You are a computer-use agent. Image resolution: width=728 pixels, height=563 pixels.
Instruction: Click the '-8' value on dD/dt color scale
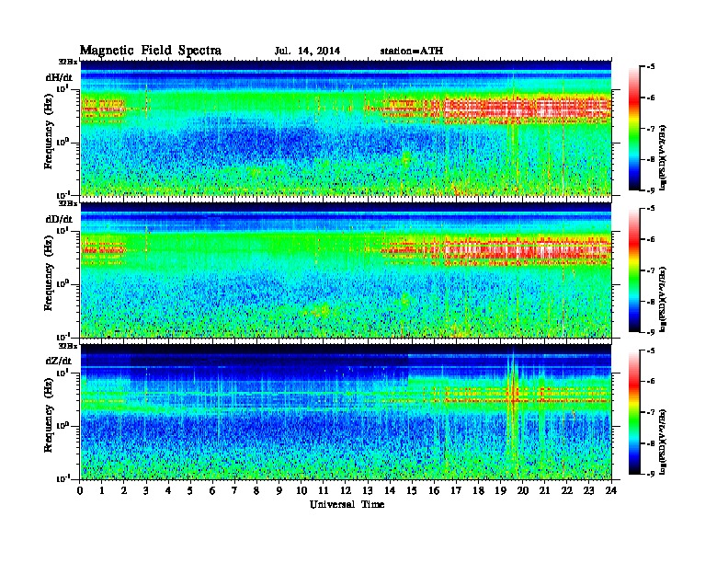pyautogui.click(x=651, y=302)
